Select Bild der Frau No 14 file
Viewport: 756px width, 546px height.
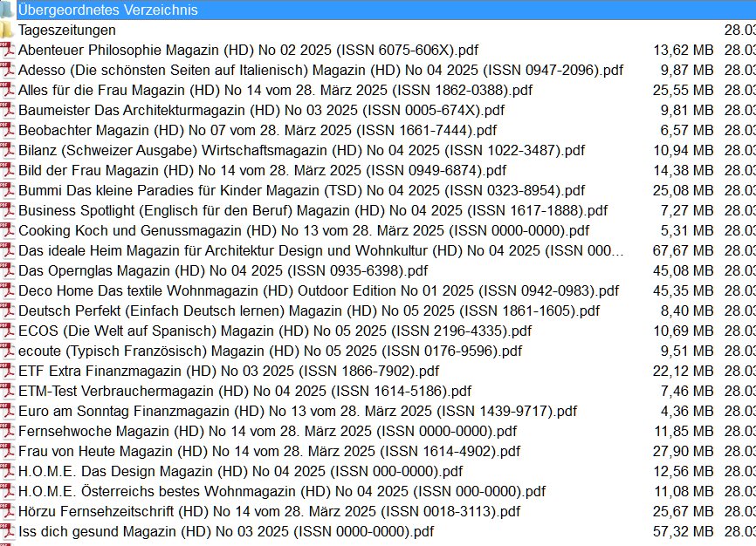262,171
